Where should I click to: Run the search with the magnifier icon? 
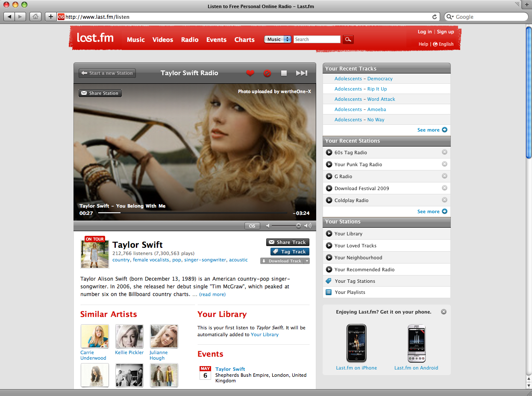pyautogui.click(x=348, y=39)
